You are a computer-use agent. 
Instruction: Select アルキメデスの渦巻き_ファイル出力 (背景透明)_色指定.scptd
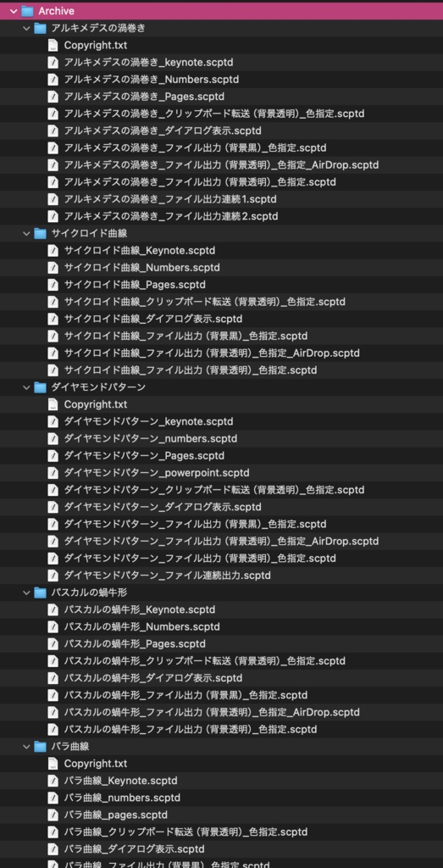[x=200, y=183]
